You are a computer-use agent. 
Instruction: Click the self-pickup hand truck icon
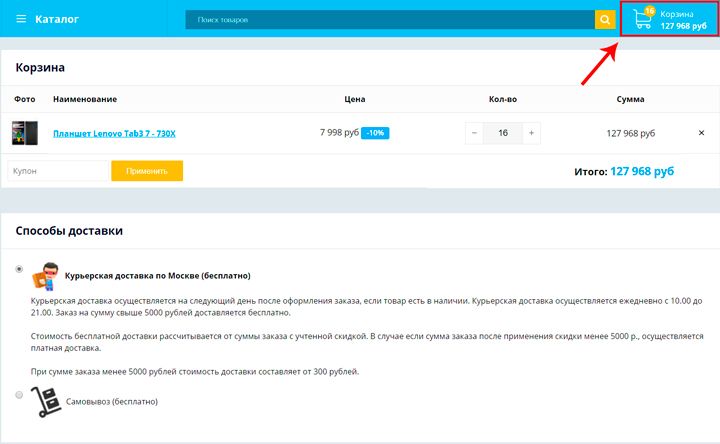[x=46, y=400]
